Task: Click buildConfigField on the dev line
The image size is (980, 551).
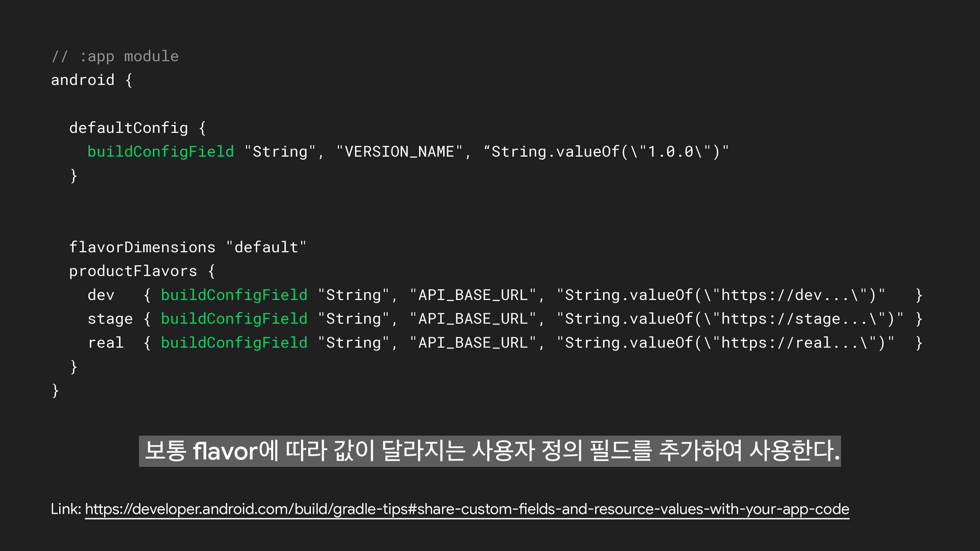Action: [234, 295]
